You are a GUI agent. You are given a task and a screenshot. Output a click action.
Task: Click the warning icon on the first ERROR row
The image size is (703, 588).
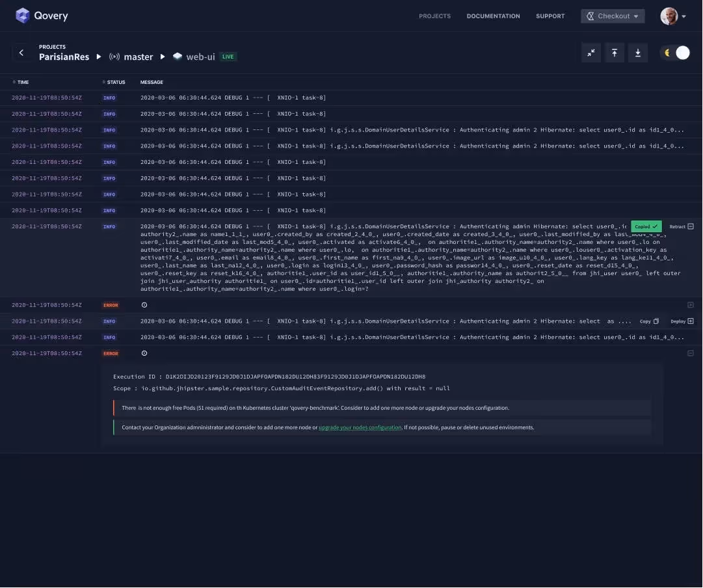coord(144,304)
